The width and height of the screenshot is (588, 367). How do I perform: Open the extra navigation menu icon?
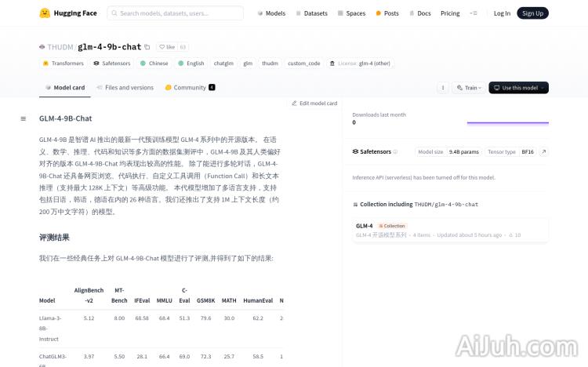click(473, 13)
